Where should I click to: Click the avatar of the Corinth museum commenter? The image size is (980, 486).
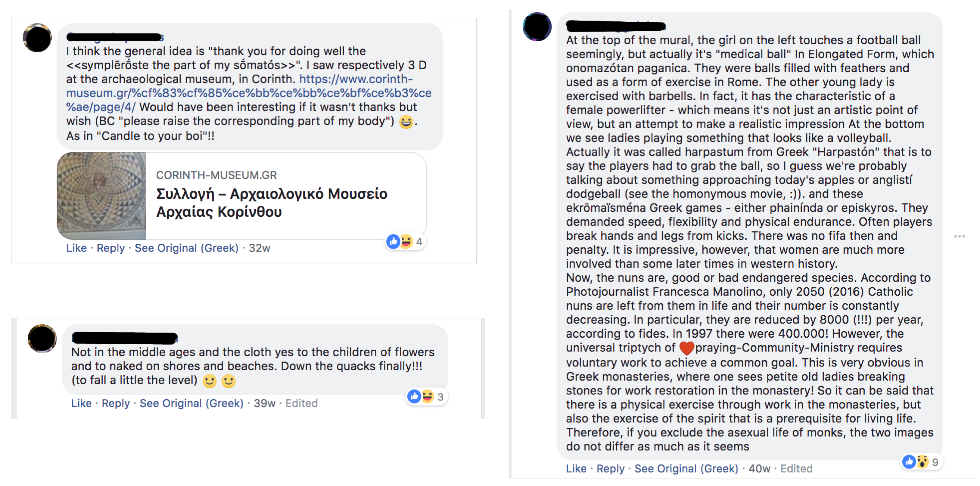[x=37, y=38]
